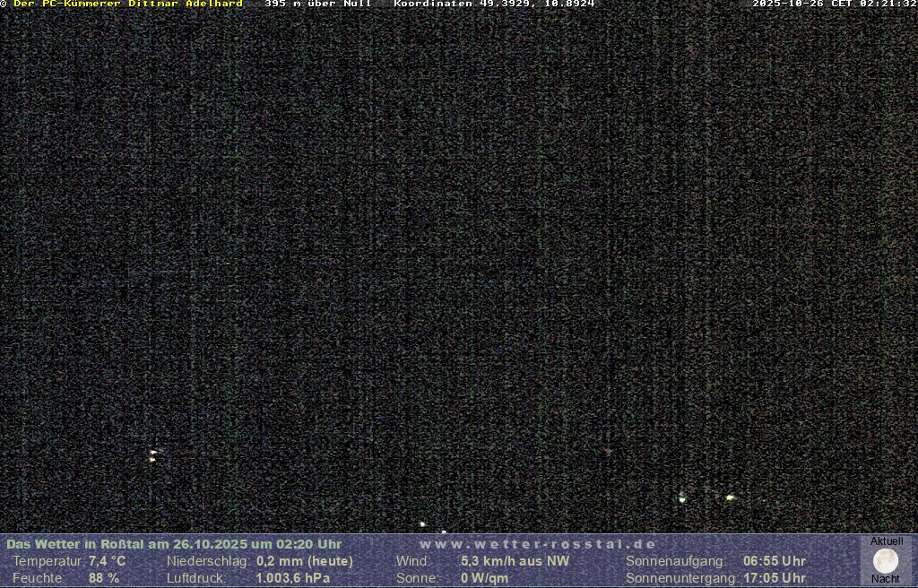Click the moon icon in the Aktuell box
The image size is (918, 588).
coord(886,561)
